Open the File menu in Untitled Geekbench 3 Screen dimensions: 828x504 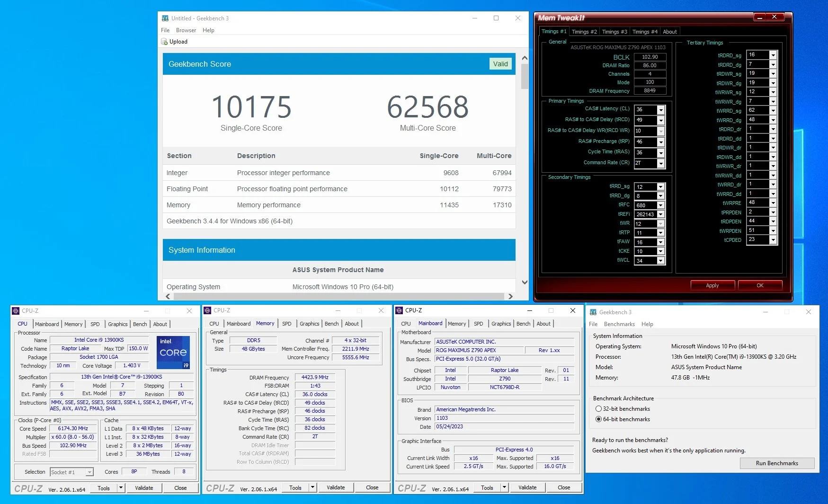click(165, 30)
